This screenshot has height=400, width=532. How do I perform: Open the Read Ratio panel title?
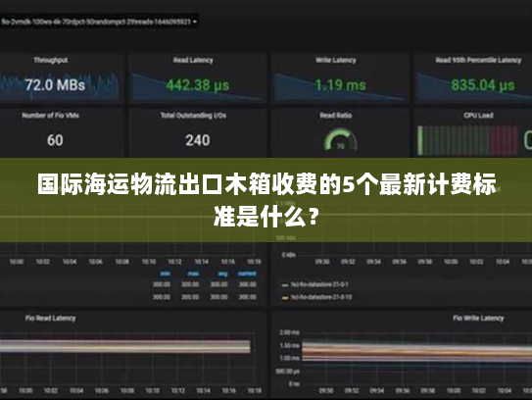336,116
